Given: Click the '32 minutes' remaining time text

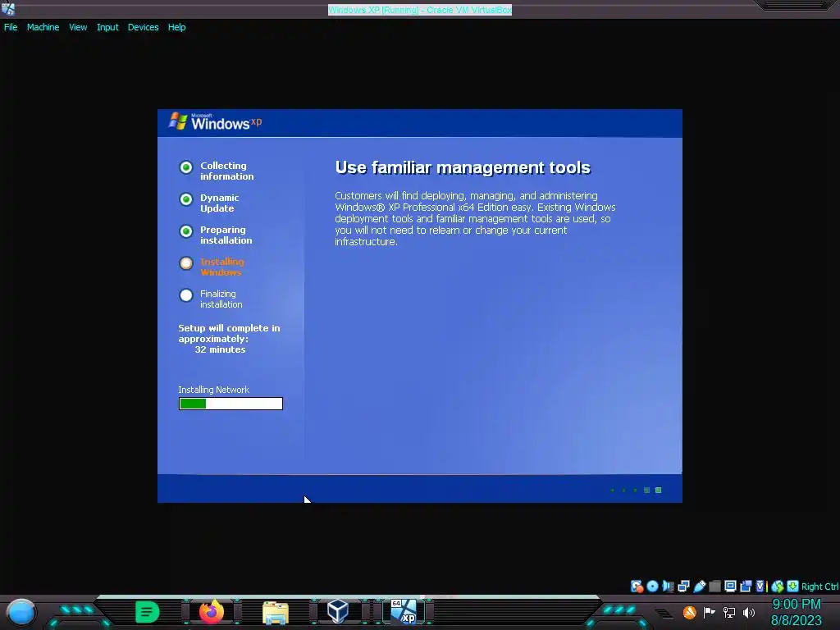Looking at the screenshot, I should (220, 349).
